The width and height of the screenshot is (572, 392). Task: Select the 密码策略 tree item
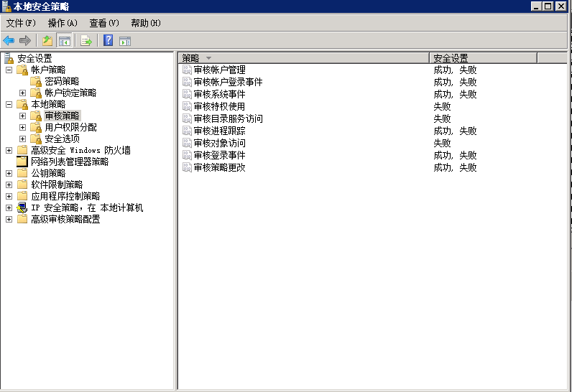[x=62, y=81]
